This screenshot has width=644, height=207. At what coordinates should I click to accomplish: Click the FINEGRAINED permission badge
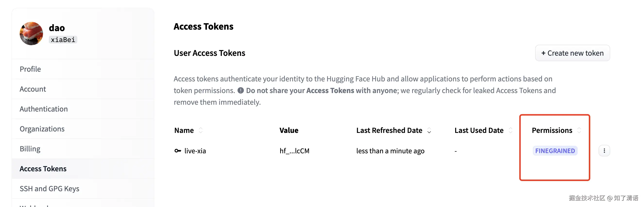point(555,151)
